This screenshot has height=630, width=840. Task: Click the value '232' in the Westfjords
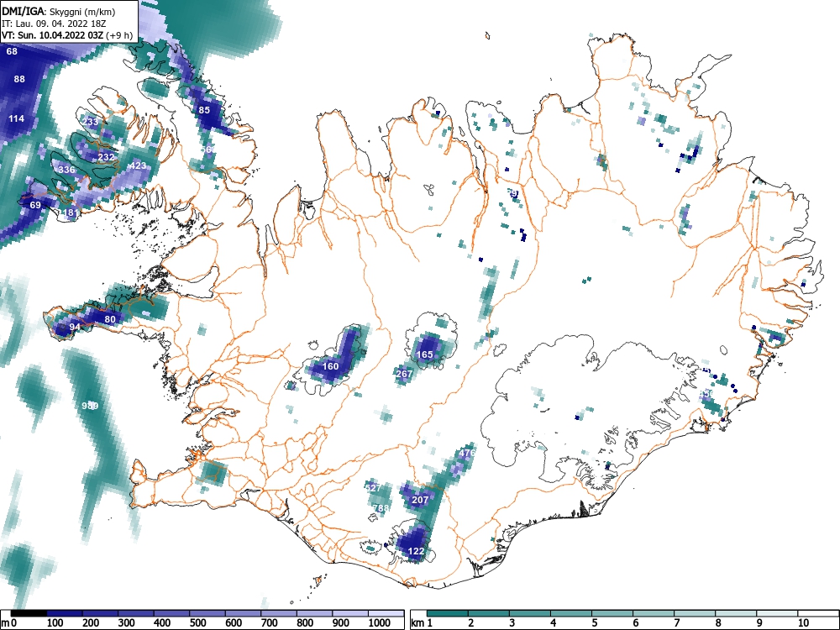(106, 157)
